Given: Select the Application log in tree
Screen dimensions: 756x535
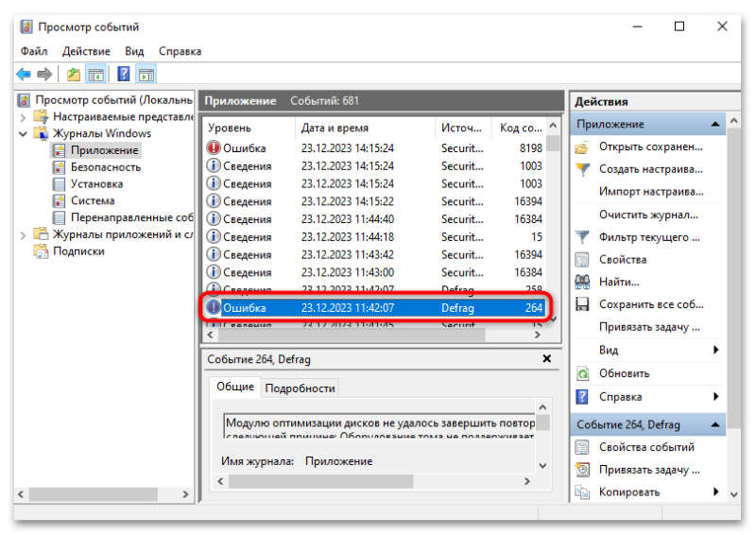Looking at the screenshot, I should tap(104, 150).
